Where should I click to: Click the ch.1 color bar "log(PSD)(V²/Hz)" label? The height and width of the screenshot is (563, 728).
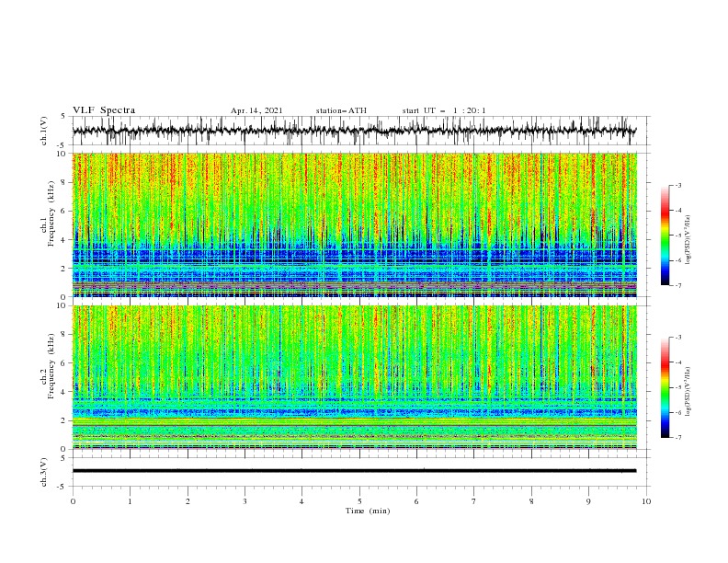688,240
